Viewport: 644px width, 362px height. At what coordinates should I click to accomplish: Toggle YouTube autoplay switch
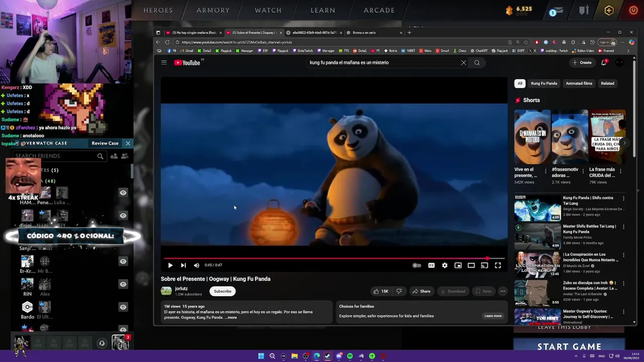pyautogui.click(x=417, y=265)
